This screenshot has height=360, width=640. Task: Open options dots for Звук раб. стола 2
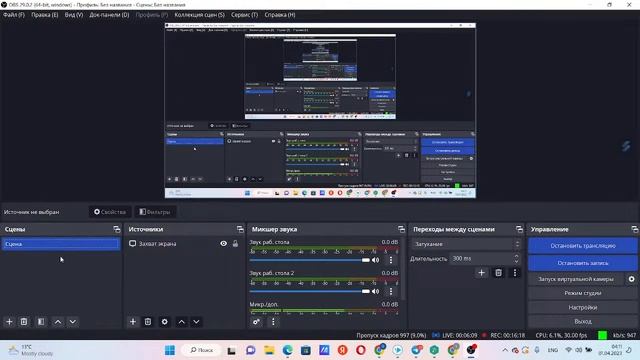point(391,291)
